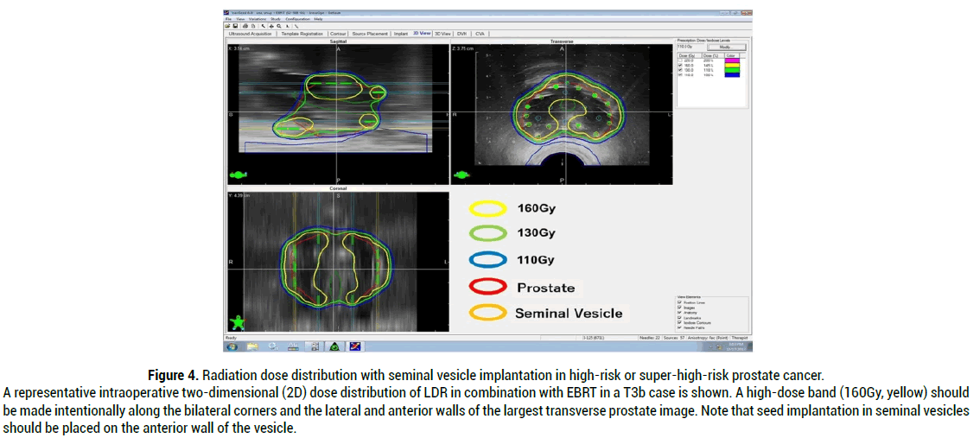Open Windows Start button on taskbar
This screenshot has height=438, width=980.
[x=232, y=346]
